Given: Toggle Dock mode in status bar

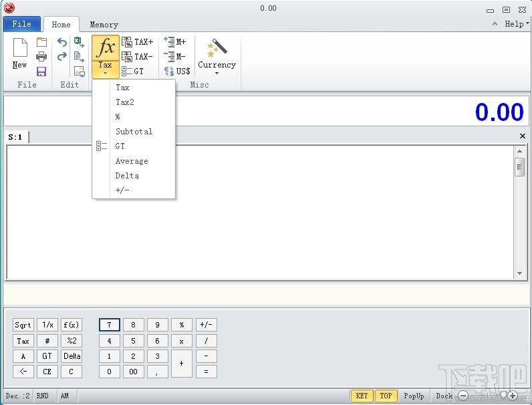Looking at the screenshot, I should coord(444,396).
